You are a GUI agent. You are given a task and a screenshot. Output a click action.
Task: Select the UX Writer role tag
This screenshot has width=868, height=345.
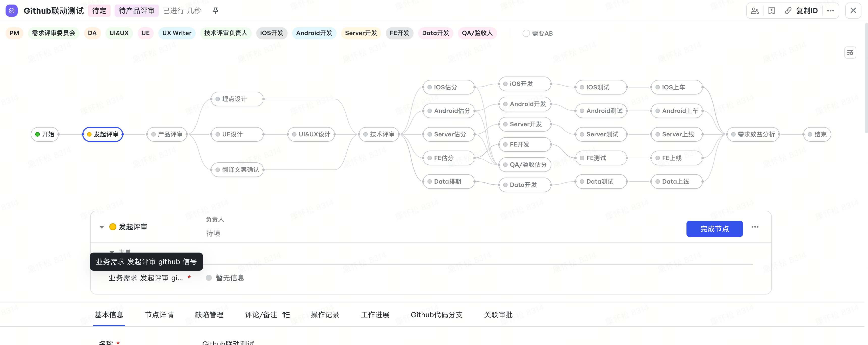tap(177, 33)
